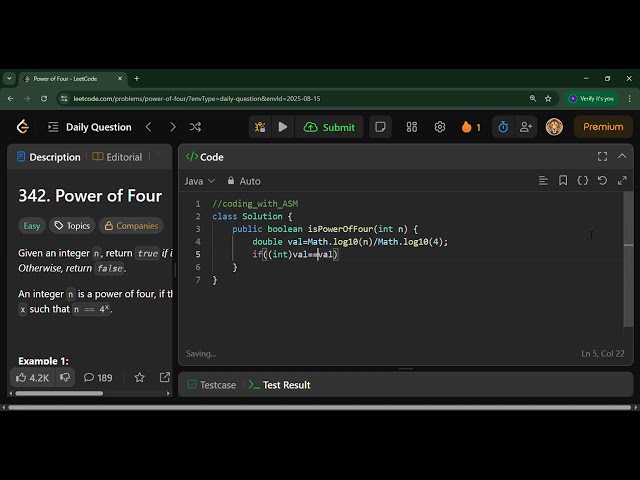Expand the Topics tag

(x=72, y=226)
